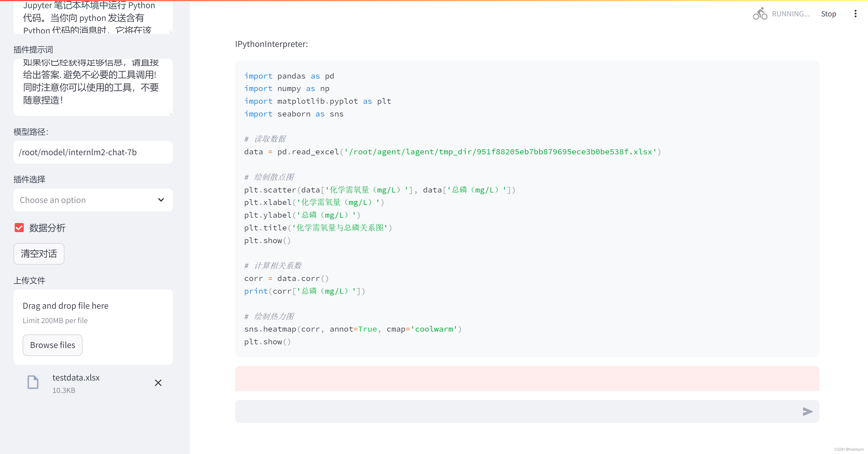Click the 插件提示词 text area
The image size is (868, 454).
pos(93,87)
